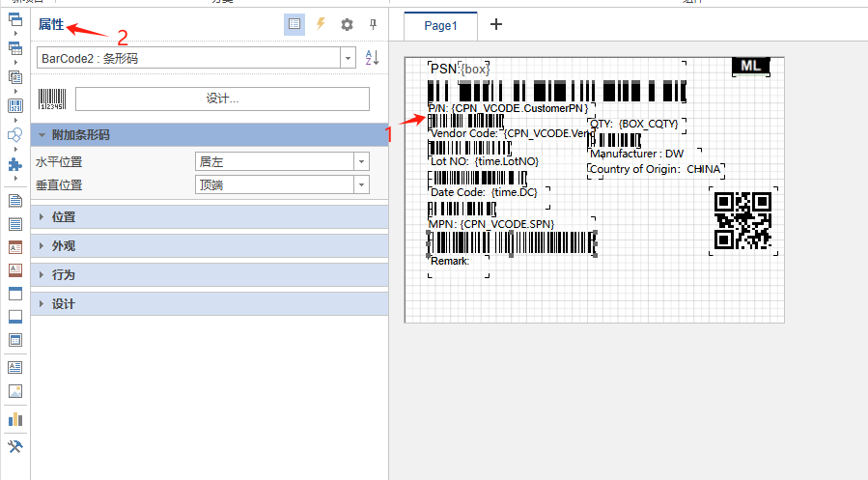Image resolution: width=868 pixels, height=480 pixels.
Task: Add a new page with plus tab
Action: [x=496, y=25]
